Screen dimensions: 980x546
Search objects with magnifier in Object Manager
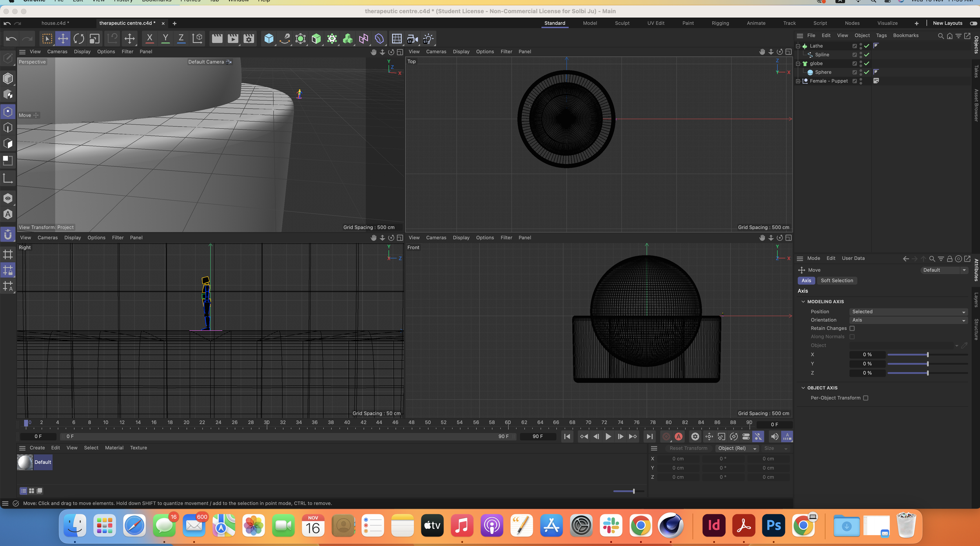point(940,36)
